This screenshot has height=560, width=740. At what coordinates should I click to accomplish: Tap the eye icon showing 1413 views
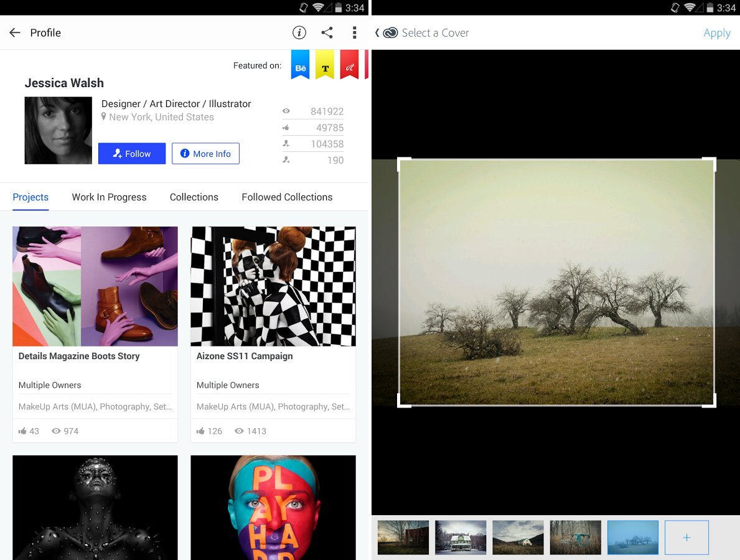pos(239,431)
